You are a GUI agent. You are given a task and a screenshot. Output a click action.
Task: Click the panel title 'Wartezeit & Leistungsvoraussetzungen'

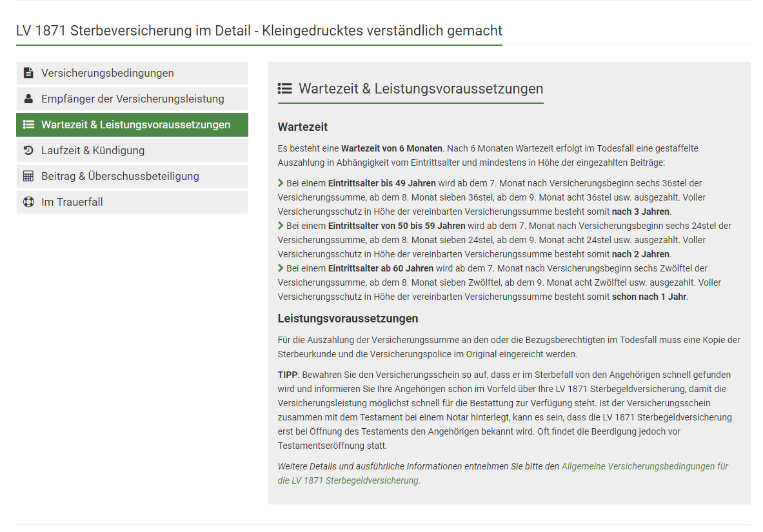point(421,88)
